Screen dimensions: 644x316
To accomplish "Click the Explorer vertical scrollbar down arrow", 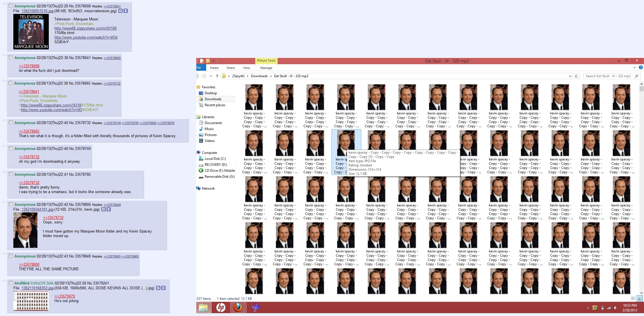I will pos(641,293).
